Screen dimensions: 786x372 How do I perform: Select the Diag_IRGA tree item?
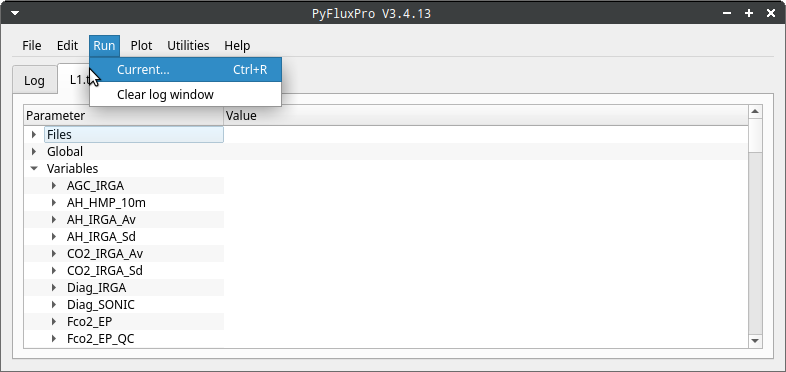pos(96,288)
